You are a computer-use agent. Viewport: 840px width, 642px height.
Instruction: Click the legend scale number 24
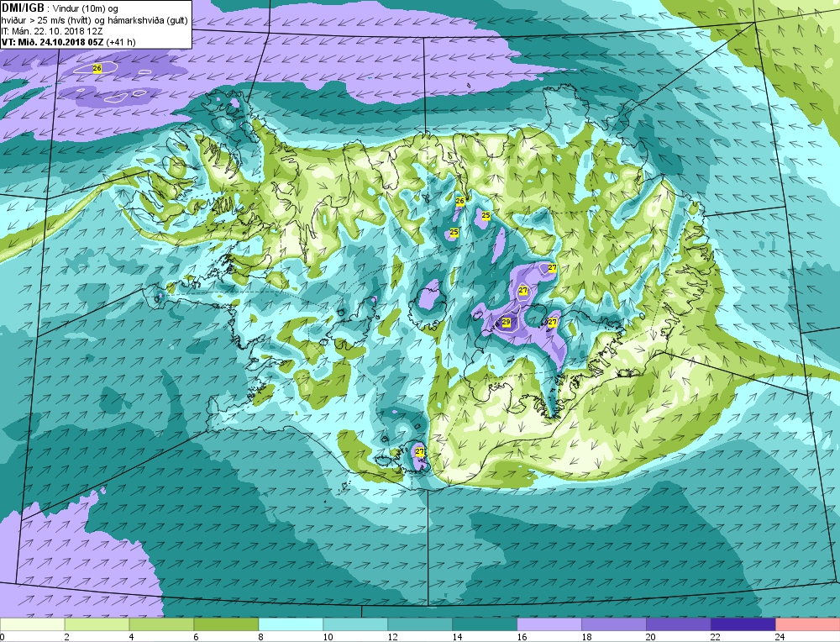[780, 637]
